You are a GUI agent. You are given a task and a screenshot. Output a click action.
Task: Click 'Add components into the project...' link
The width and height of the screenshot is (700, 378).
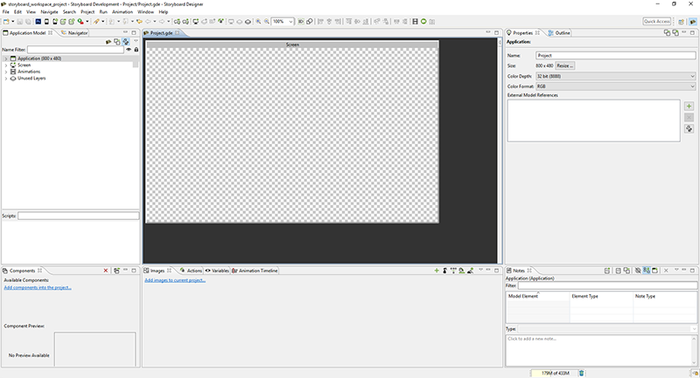(x=38, y=287)
